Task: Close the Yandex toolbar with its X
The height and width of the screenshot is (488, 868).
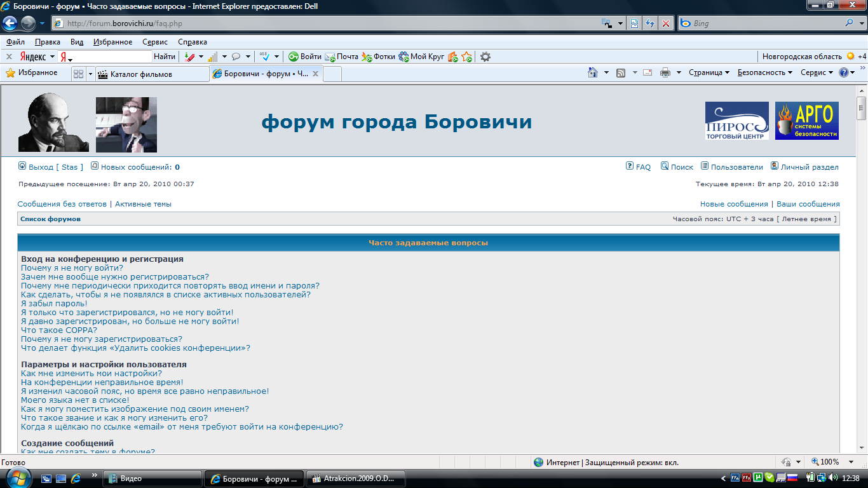Action: point(10,57)
